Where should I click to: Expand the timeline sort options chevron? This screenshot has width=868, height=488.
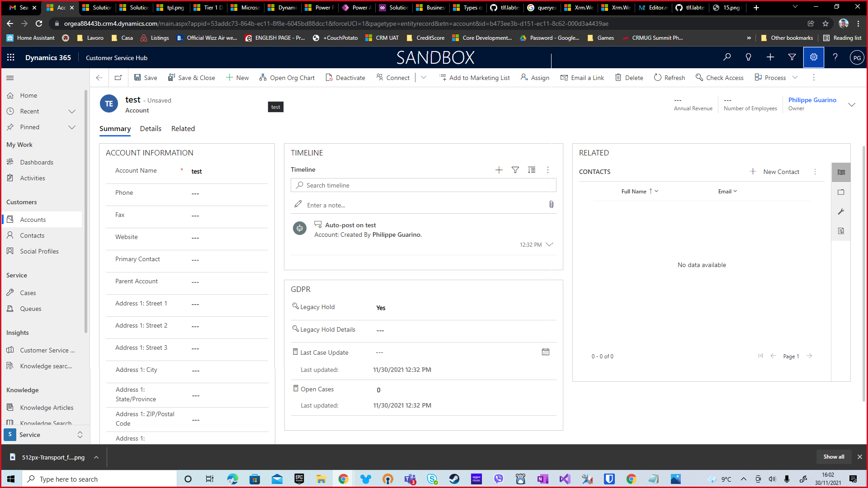pyautogui.click(x=531, y=170)
